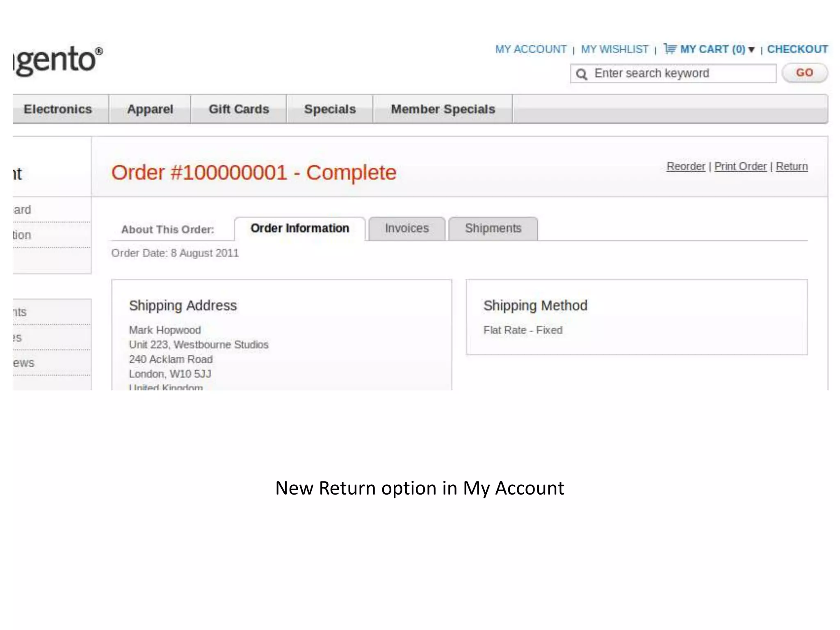Open My Cart (0) link

click(712, 49)
